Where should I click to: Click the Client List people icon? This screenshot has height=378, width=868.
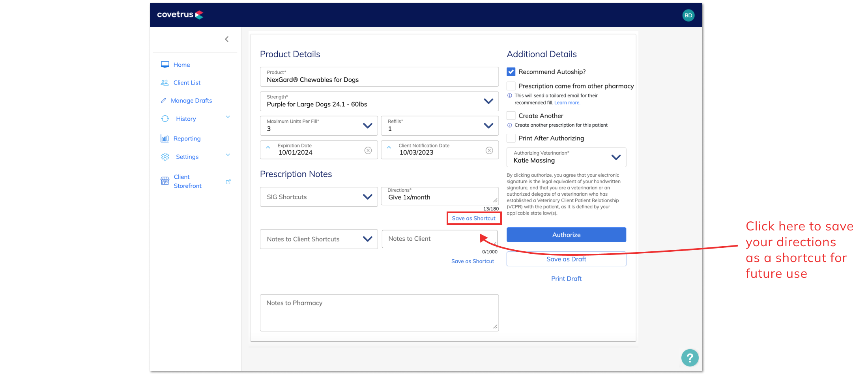(165, 82)
